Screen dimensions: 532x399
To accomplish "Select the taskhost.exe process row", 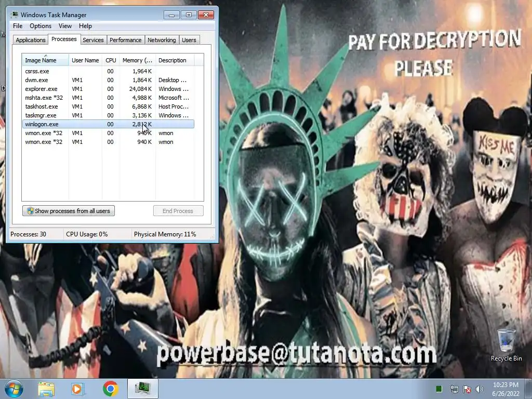I will coord(108,107).
